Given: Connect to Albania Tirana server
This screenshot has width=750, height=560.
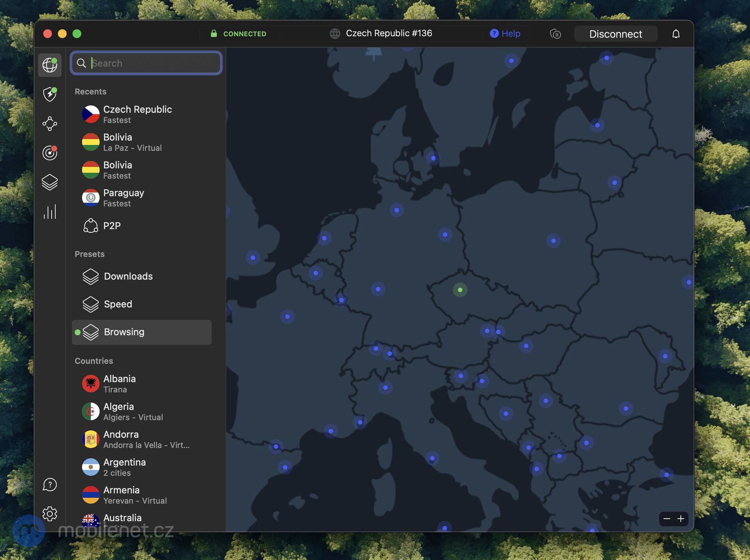Looking at the screenshot, I should pos(120,383).
